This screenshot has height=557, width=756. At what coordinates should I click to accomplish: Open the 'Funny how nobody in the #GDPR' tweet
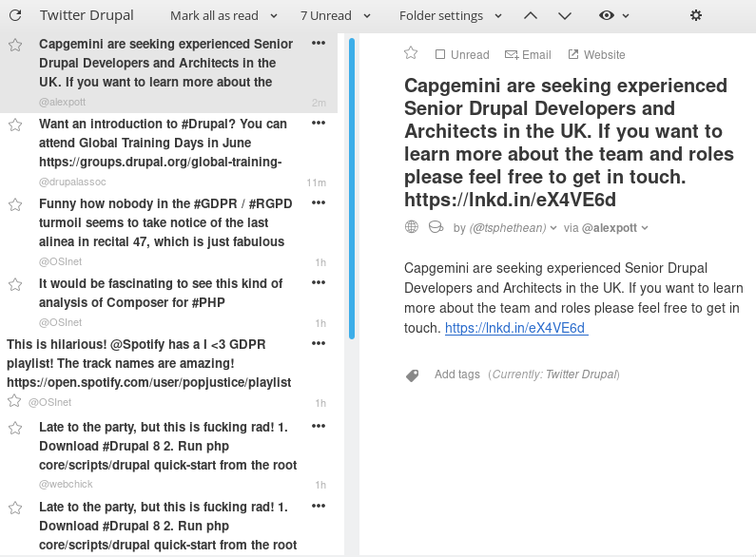point(165,222)
